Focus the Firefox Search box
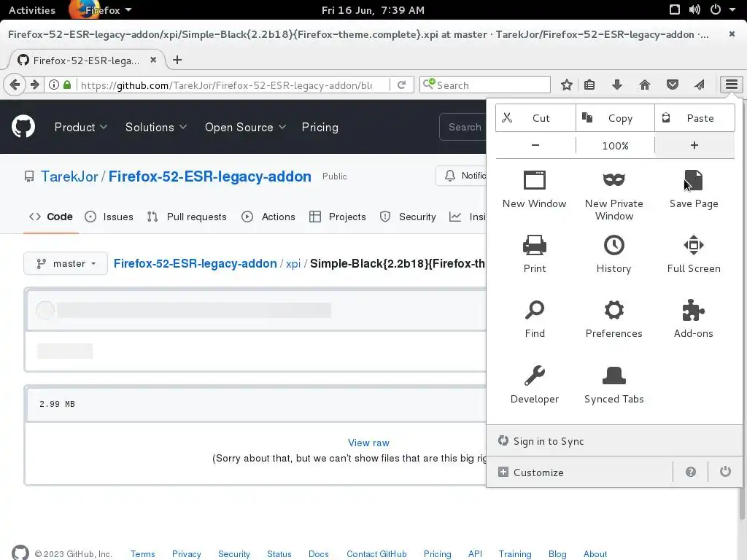This screenshot has height=560, width=747. tap(485, 85)
